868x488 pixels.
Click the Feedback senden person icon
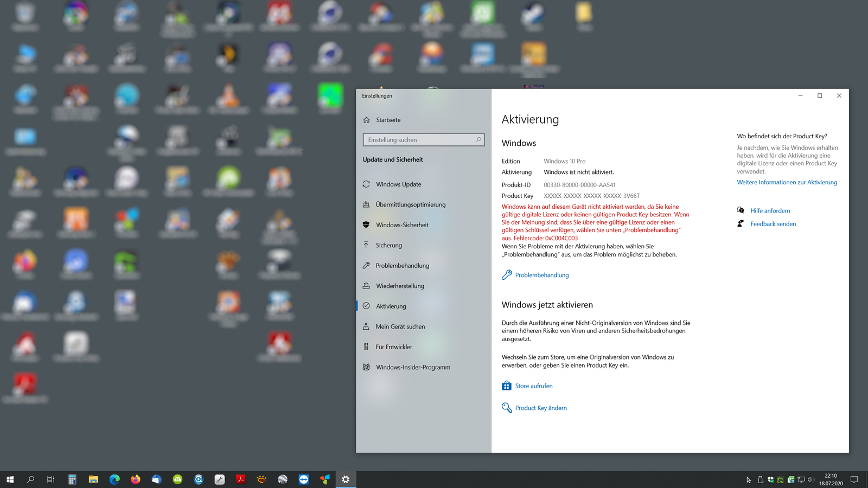tap(741, 223)
